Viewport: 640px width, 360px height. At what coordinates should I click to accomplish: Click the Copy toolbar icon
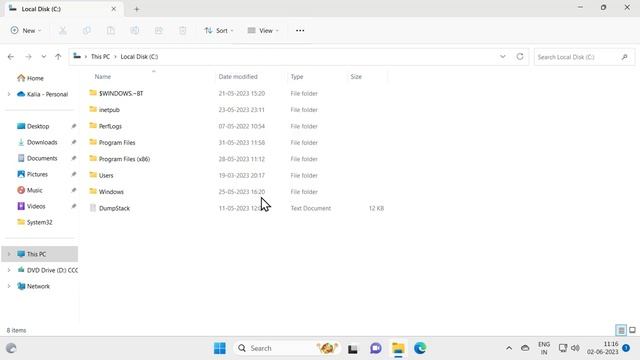click(x=87, y=31)
